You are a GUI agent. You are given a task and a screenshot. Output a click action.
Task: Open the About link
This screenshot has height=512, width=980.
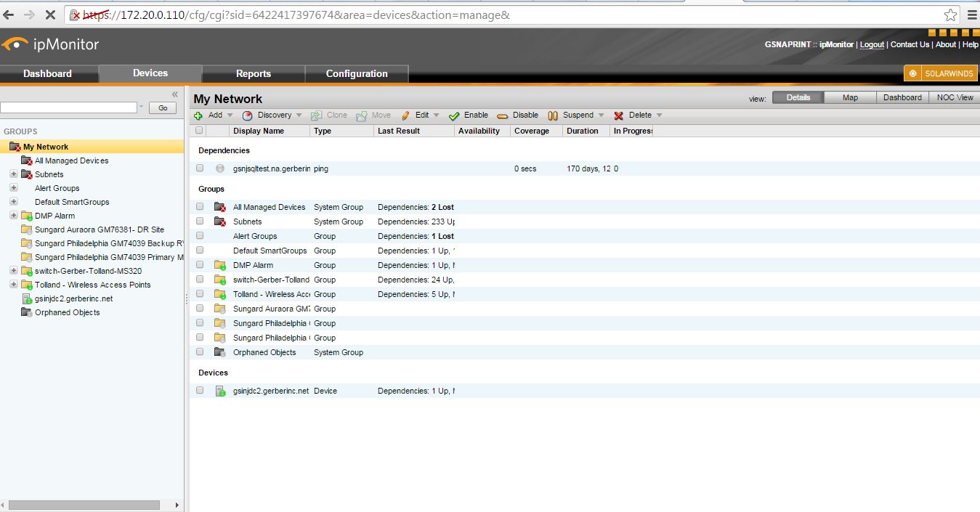point(946,44)
